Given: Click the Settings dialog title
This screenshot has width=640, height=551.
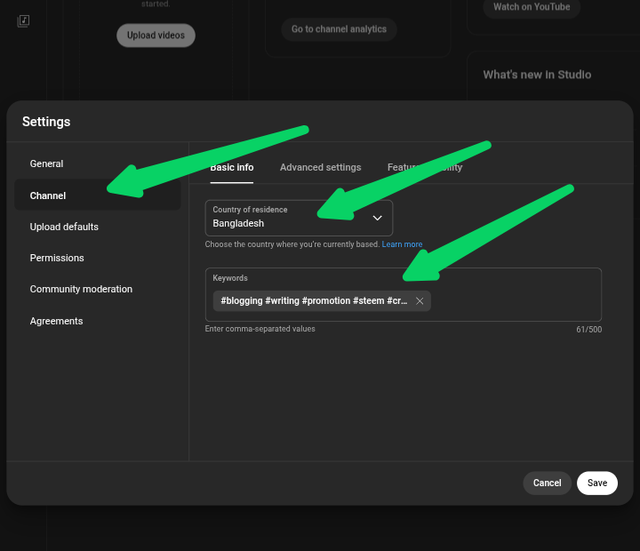Looking at the screenshot, I should tap(46, 122).
